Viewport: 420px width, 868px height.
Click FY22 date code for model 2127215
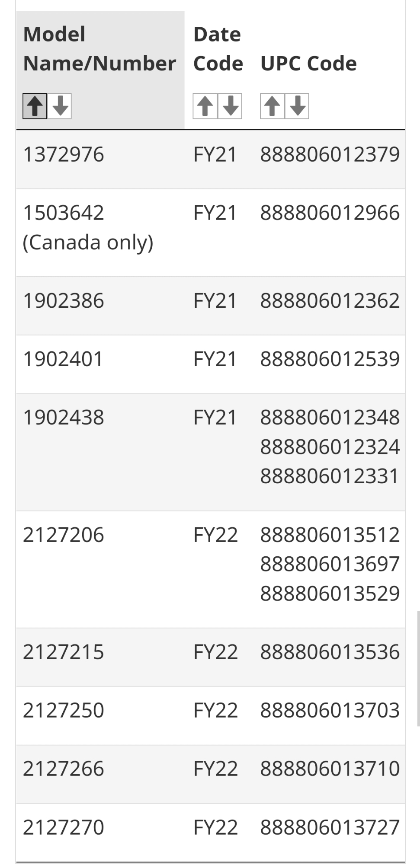215,652
